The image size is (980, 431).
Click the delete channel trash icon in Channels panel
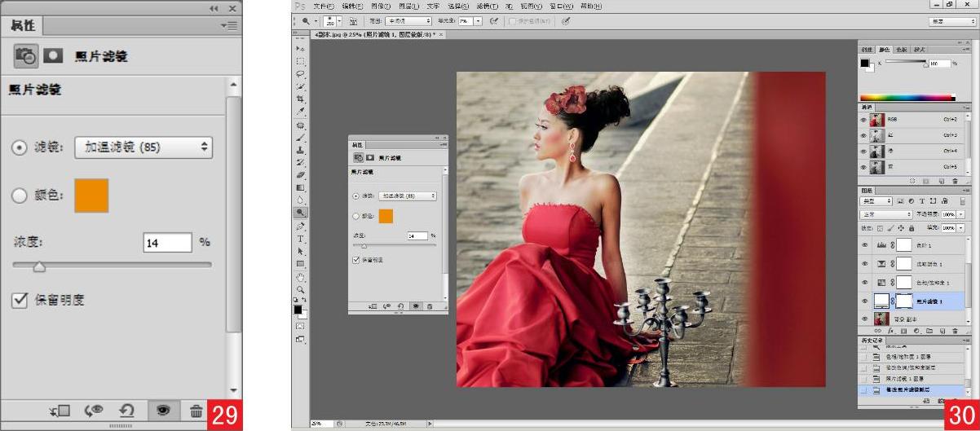pyautogui.click(x=955, y=181)
